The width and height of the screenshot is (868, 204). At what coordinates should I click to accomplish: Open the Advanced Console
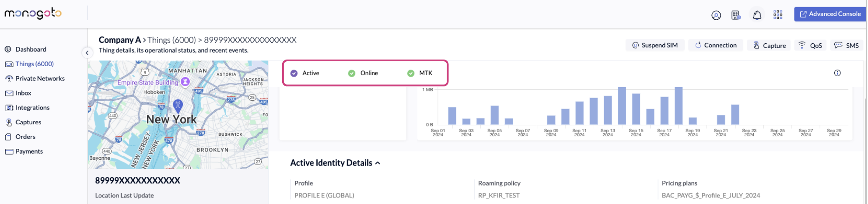829,14
